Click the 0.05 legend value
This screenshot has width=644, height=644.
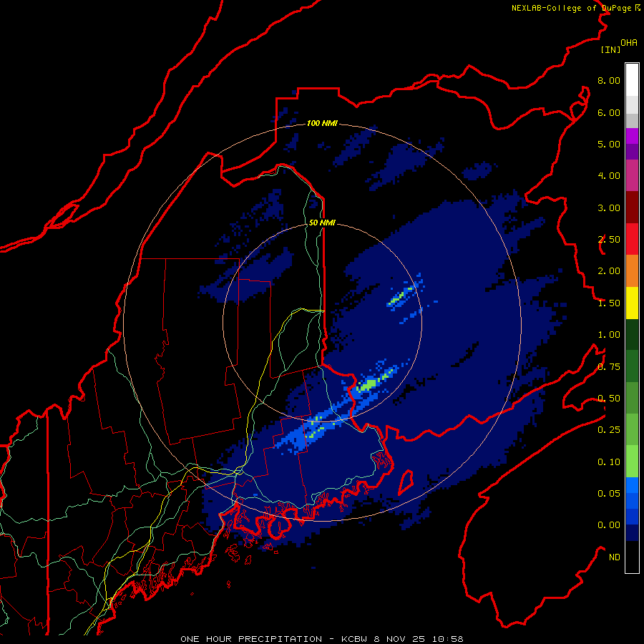click(x=609, y=494)
